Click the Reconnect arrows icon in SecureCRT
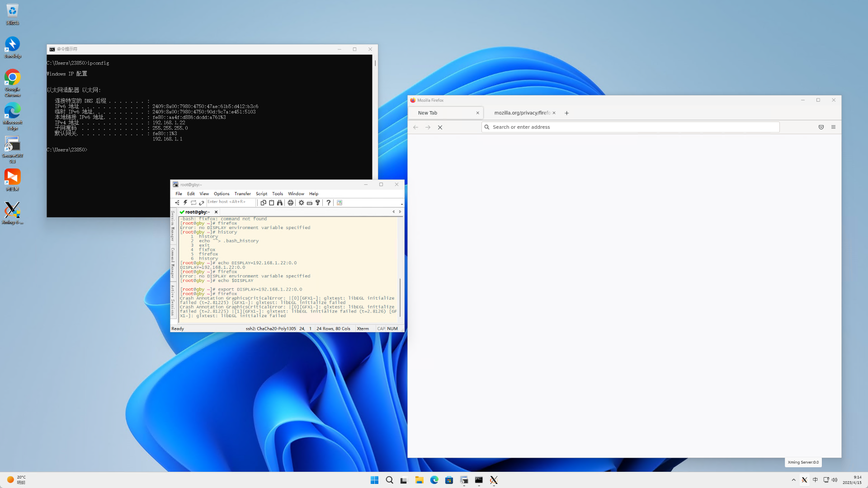 tap(193, 203)
